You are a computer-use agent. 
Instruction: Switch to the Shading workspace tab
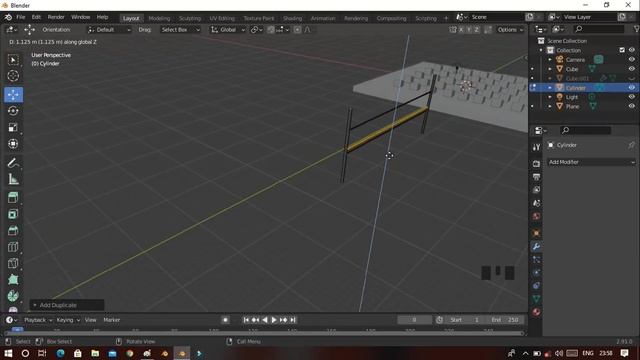[292, 18]
